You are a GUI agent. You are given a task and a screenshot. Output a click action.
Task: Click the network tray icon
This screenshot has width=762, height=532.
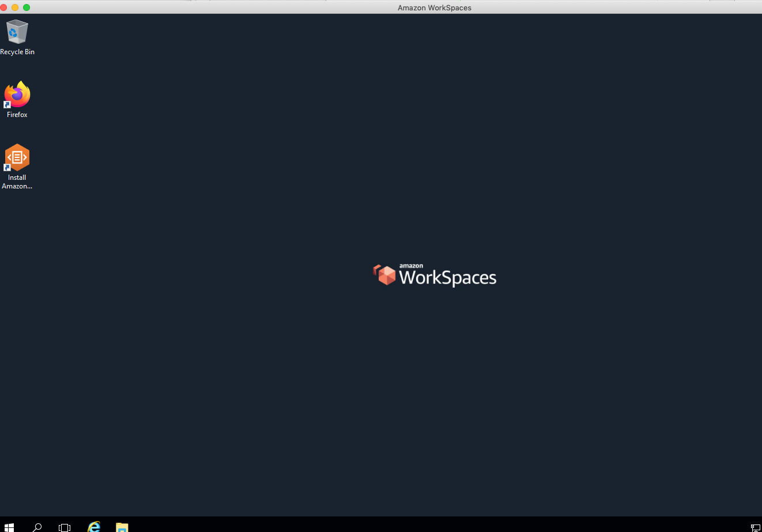755,527
